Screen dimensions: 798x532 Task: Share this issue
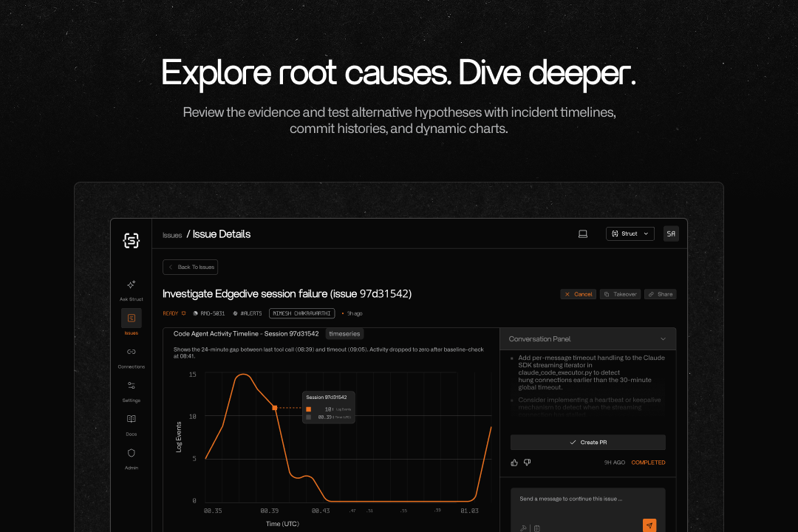(660, 294)
